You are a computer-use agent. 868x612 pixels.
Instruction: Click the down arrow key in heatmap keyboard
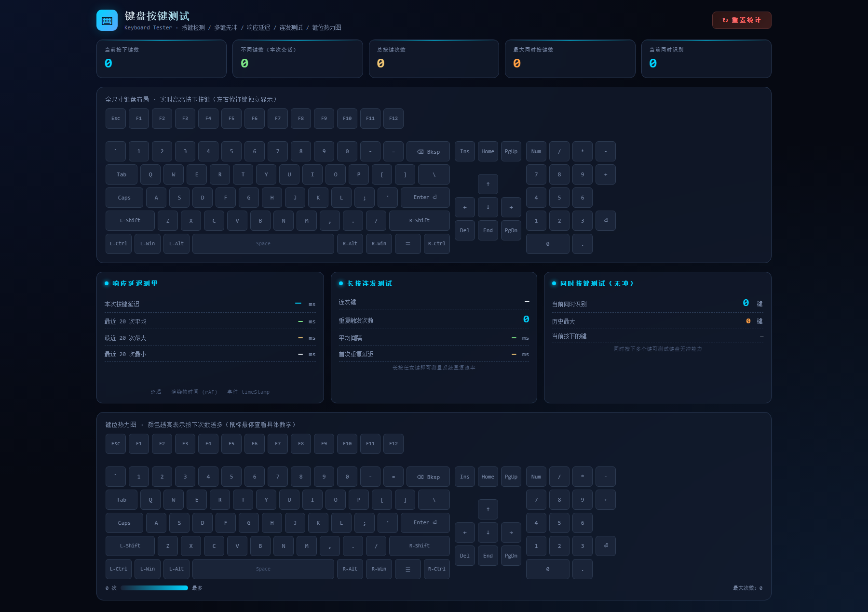point(488,532)
